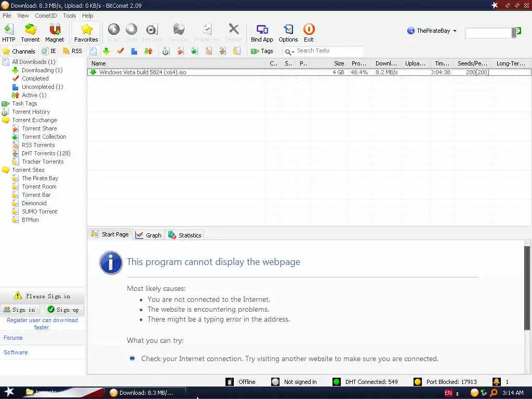Click the Exit power icon
Screen dimensions: 532x399
coord(309,33)
